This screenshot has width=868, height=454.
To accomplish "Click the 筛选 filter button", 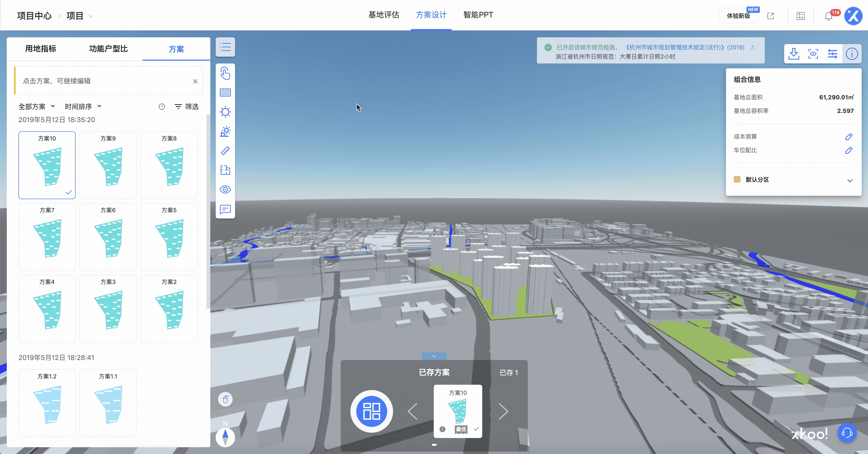I will (187, 107).
